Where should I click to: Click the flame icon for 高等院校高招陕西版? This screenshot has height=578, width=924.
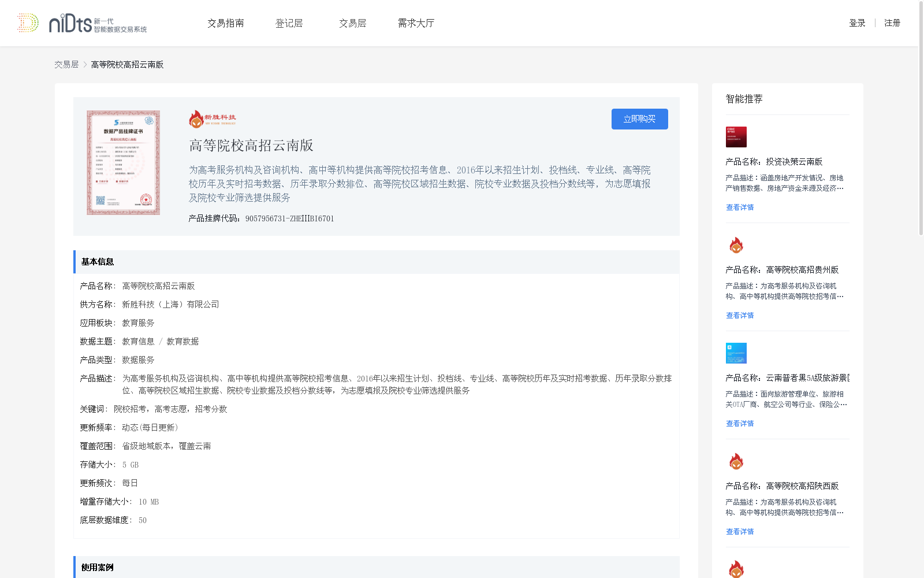coord(736,461)
